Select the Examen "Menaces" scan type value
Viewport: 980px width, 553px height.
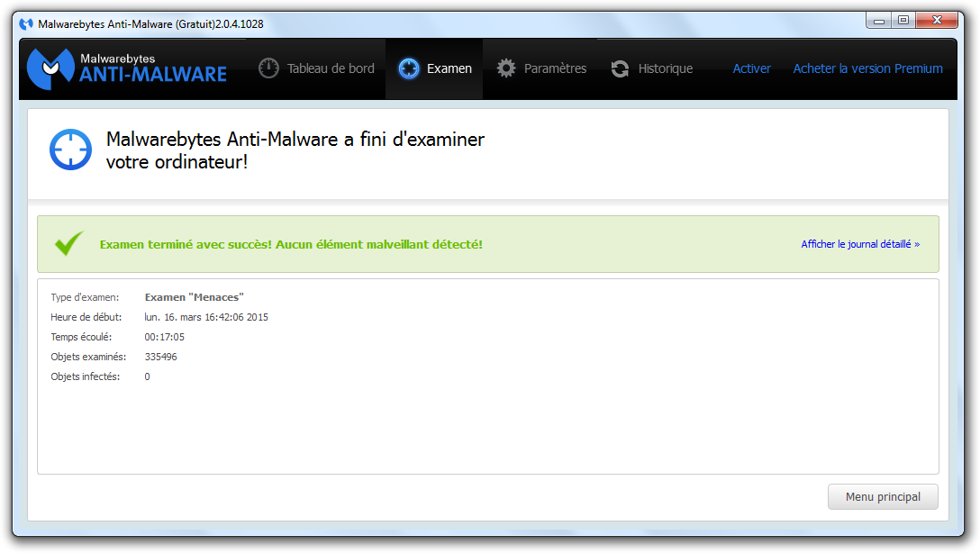pos(195,297)
